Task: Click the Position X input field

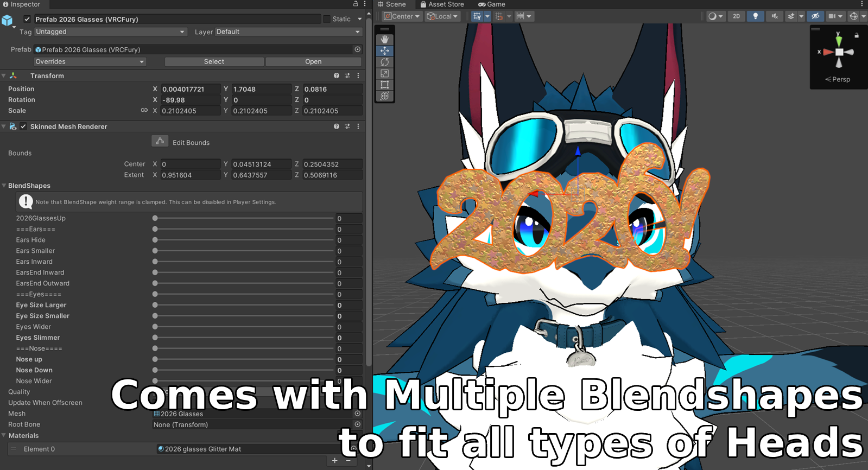Action: click(x=191, y=89)
